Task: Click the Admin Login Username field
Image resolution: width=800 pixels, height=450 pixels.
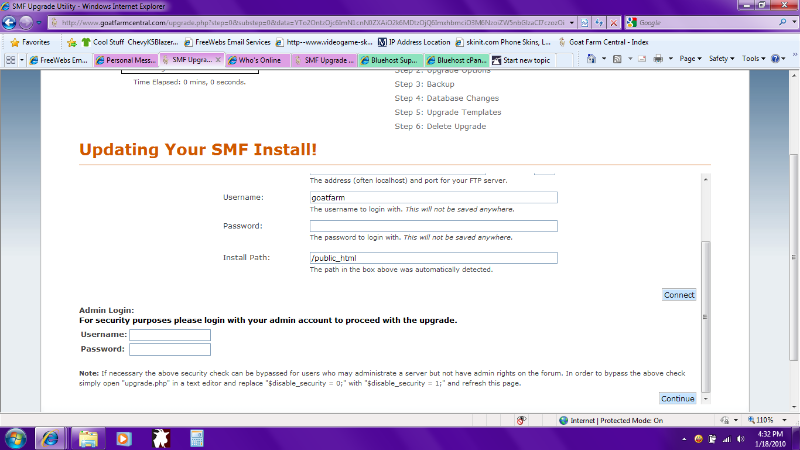Action: tap(170, 335)
